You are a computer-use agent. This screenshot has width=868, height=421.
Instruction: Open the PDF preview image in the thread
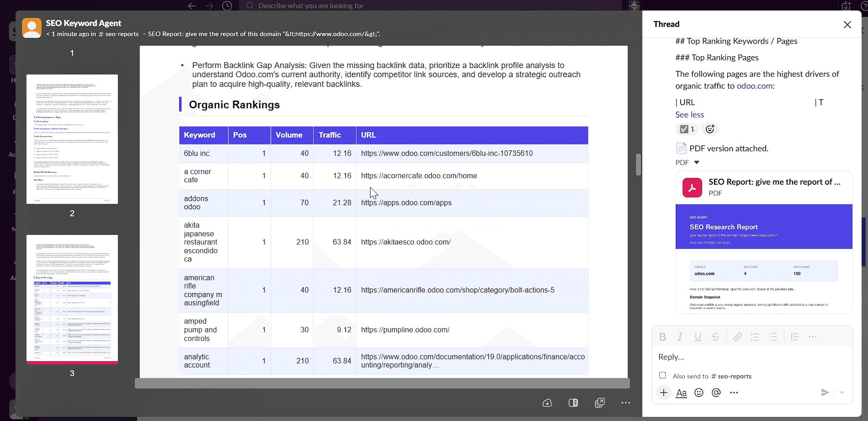(x=764, y=259)
